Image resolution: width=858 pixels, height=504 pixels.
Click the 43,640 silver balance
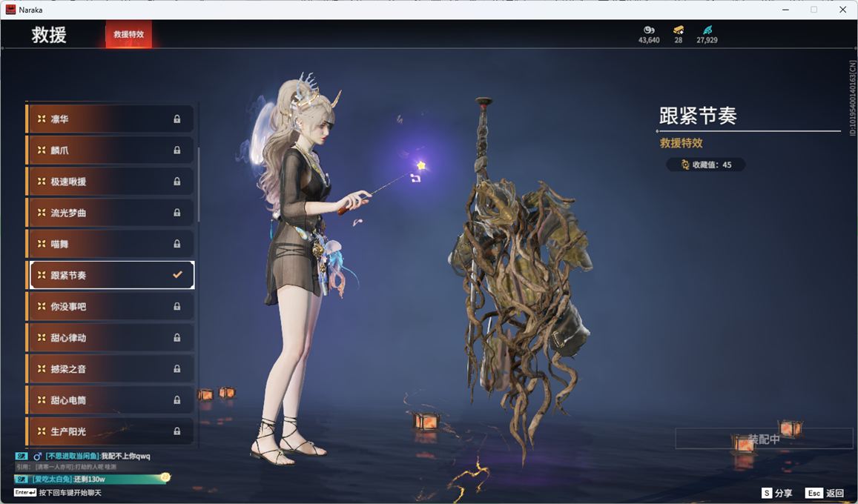(x=649, y=40)
